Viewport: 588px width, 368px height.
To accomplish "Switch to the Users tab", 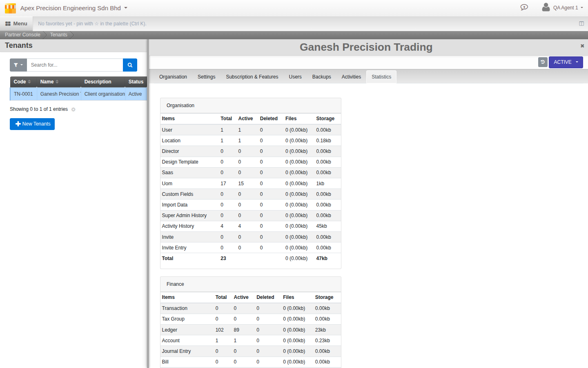I will [295, 77].
